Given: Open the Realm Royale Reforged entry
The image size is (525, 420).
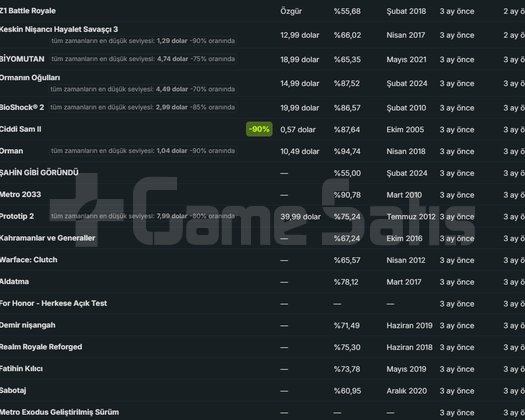Looking at the screenshot, I should click(x=41, y=347).
